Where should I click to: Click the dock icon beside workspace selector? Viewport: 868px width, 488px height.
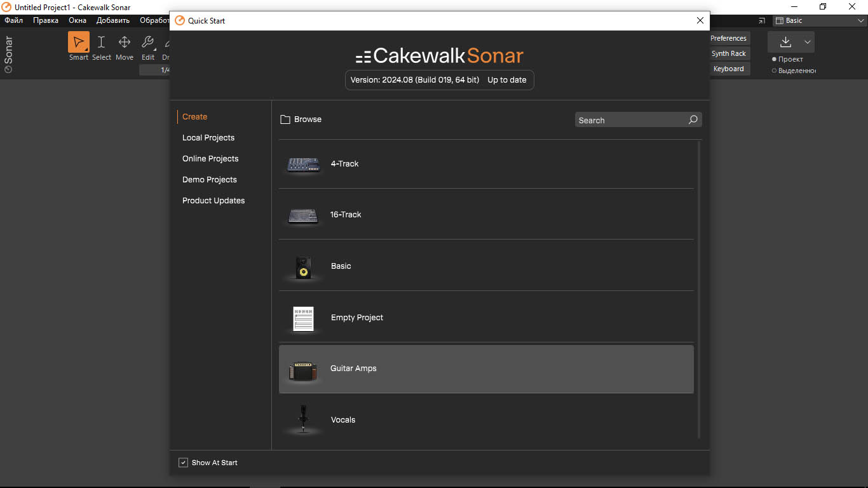tap(762, 20)
